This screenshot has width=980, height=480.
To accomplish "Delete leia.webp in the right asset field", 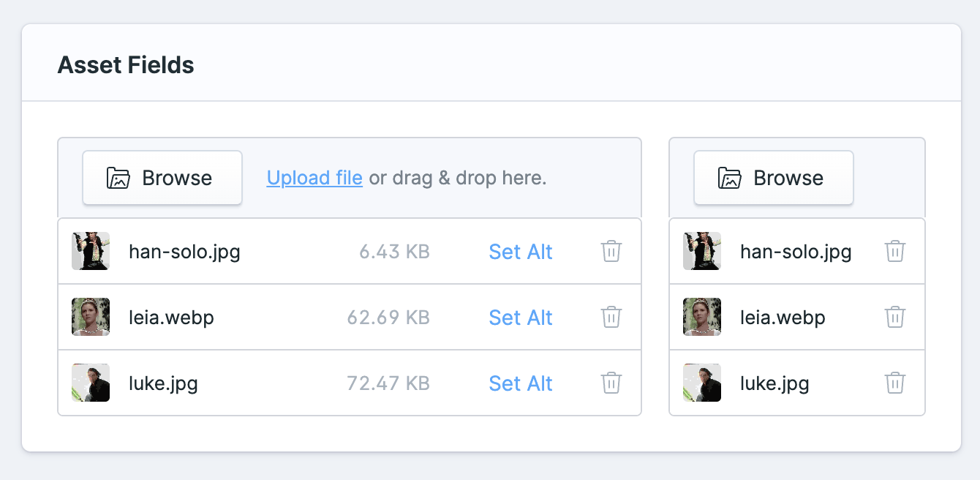I will tap(895, 317).
